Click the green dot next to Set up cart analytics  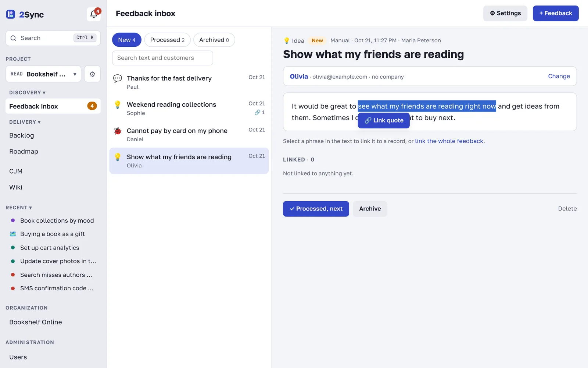(x=13, y=248)
